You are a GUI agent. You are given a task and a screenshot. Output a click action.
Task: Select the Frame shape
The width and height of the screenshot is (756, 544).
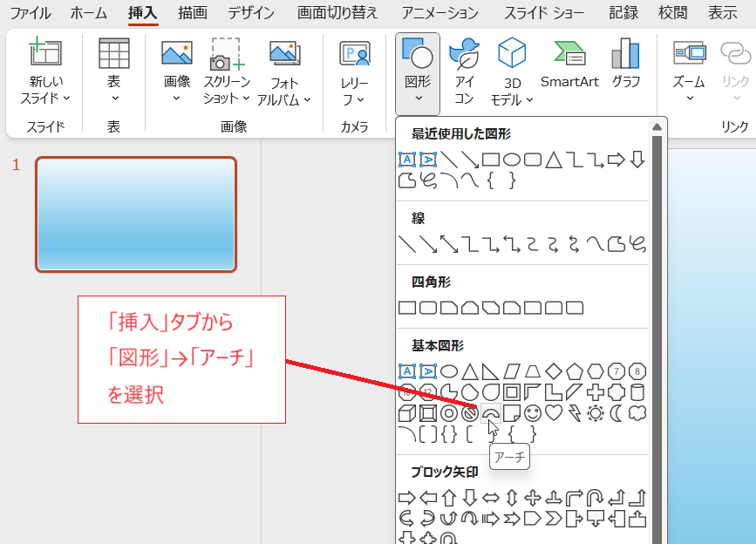[512, 392]
